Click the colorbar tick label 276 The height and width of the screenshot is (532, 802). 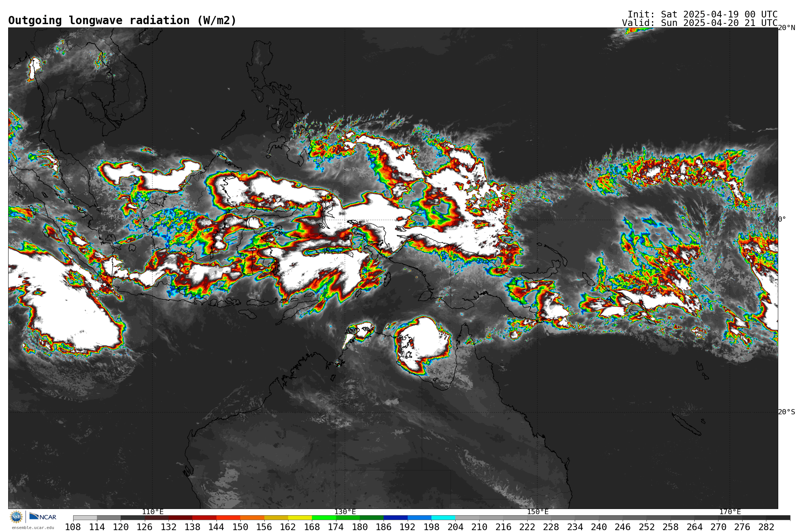(742, 527)
